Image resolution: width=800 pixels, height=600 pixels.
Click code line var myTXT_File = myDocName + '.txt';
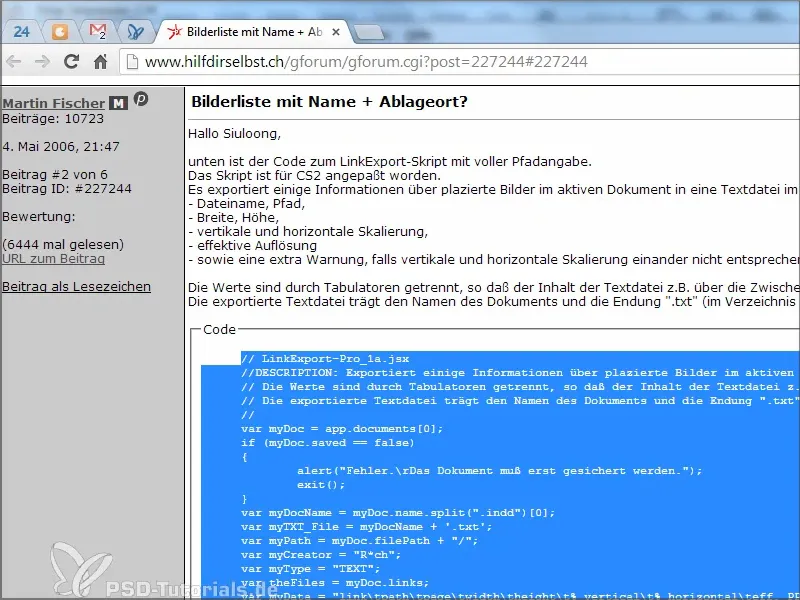(366, 527)
